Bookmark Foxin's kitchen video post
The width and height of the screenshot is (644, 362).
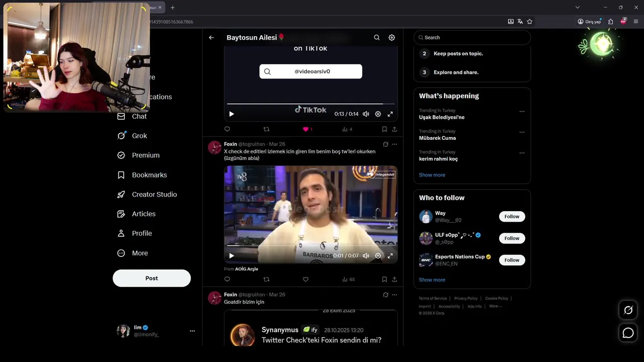[x=384, y=280]
